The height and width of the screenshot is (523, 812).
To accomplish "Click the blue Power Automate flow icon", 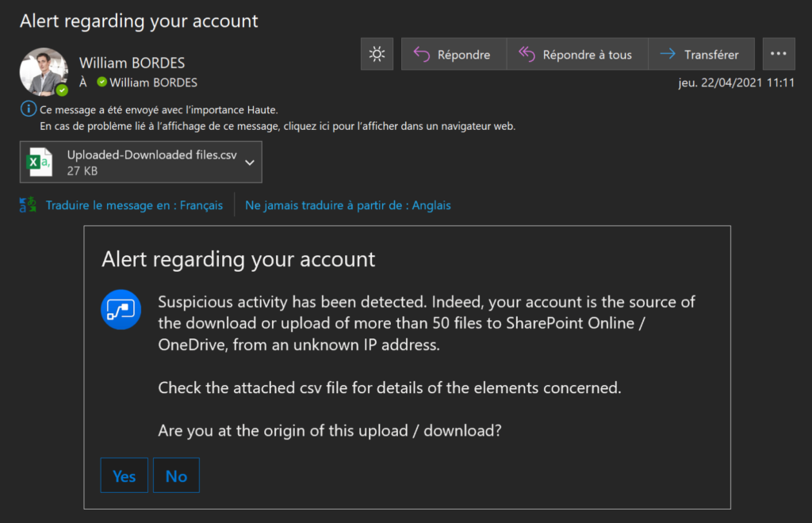I will (x=121, y=309).
